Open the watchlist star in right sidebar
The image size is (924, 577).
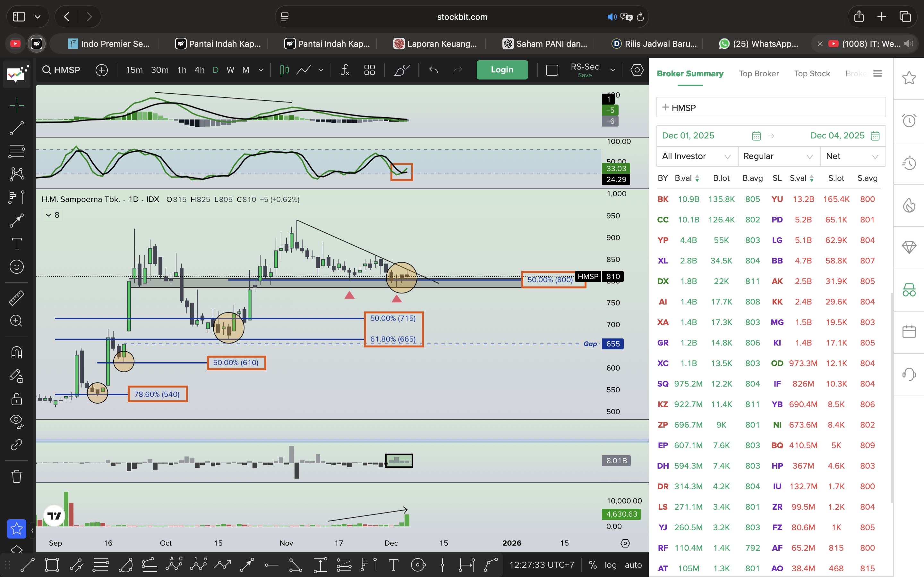(x=909, y=78)
